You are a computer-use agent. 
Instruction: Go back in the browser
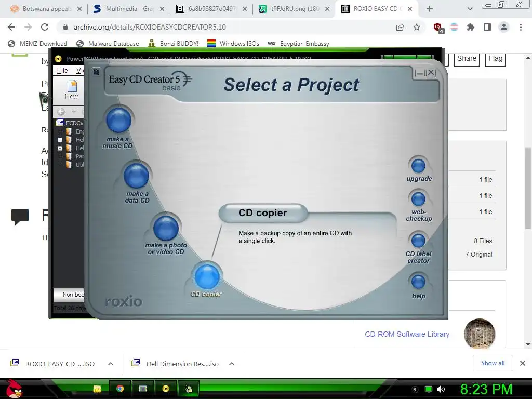11,27
